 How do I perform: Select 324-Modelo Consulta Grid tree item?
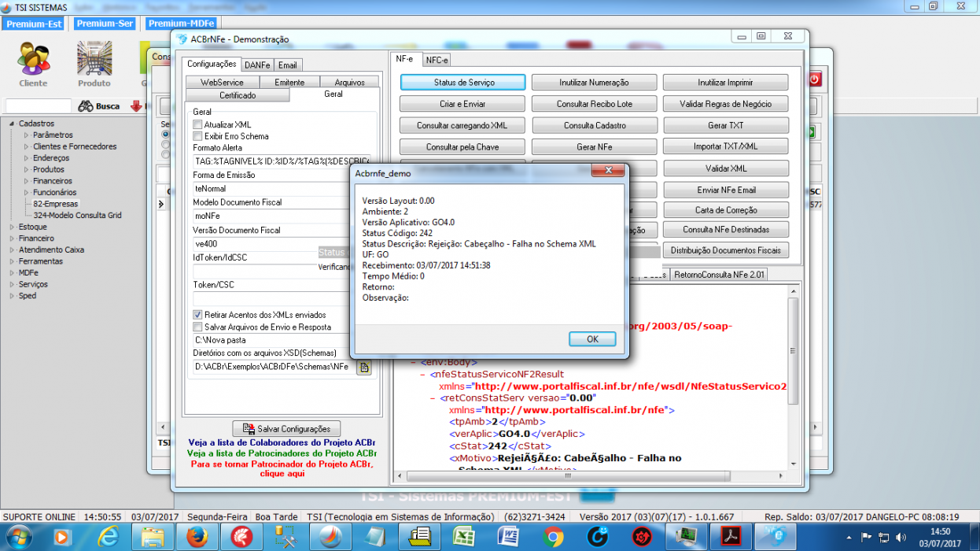[77, 215]
